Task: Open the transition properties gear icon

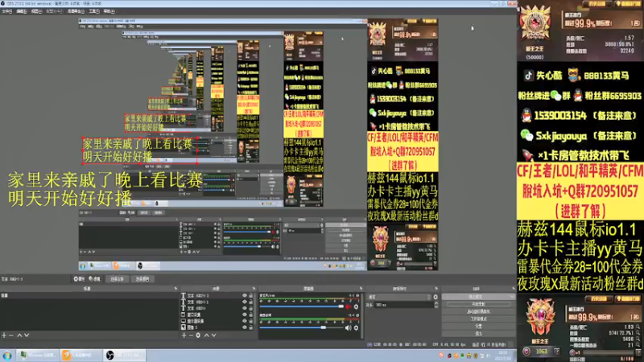Action: pos(436,297)
